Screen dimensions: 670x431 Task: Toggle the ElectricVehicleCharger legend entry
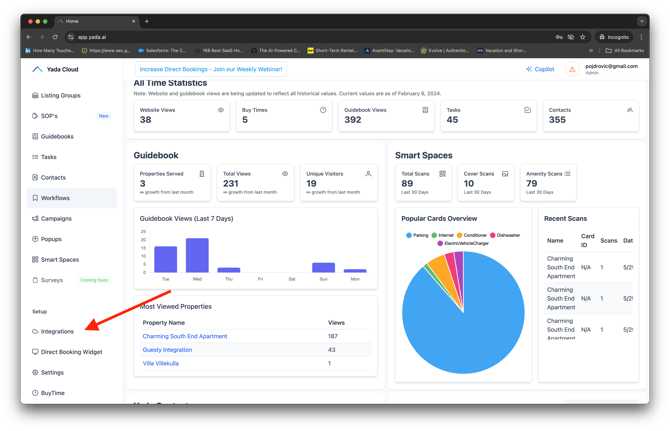point(463,243)
